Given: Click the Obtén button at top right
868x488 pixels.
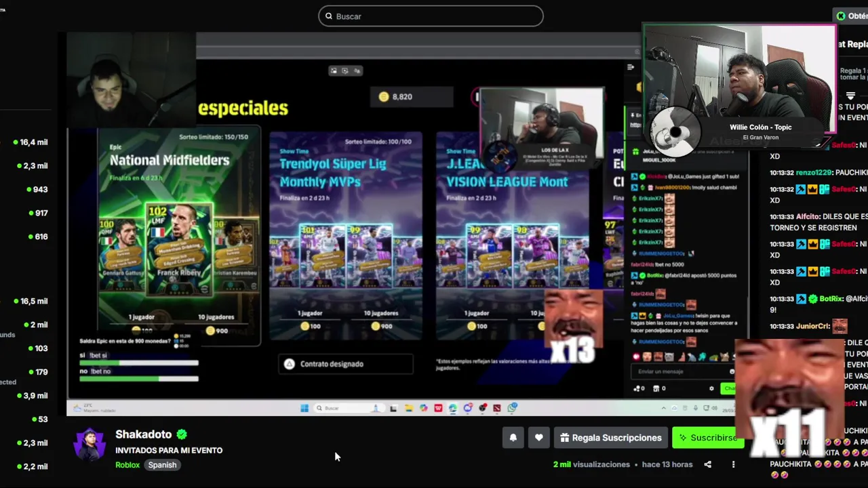Looking at the screenshot, I should [x=852, y=16].
